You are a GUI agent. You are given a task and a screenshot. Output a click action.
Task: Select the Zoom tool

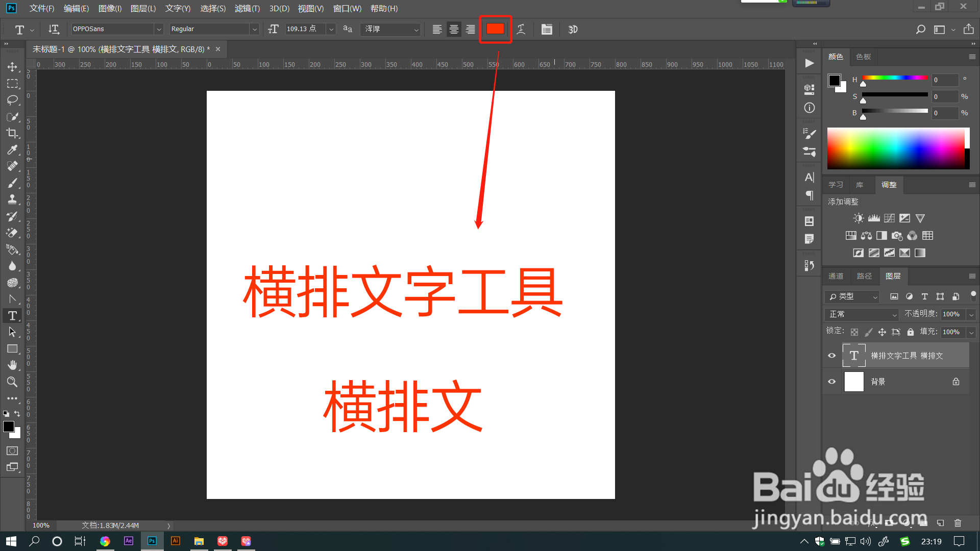(12, 382)
